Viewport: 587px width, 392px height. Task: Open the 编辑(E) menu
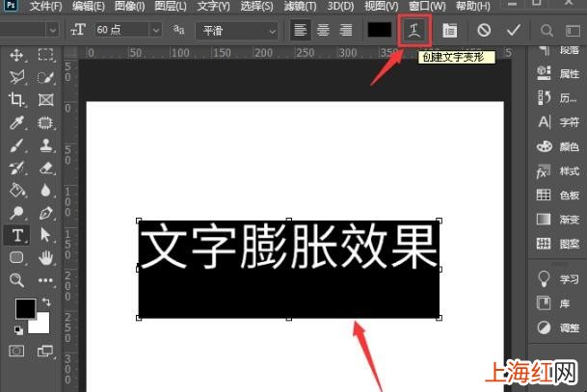tap(89, 7)
